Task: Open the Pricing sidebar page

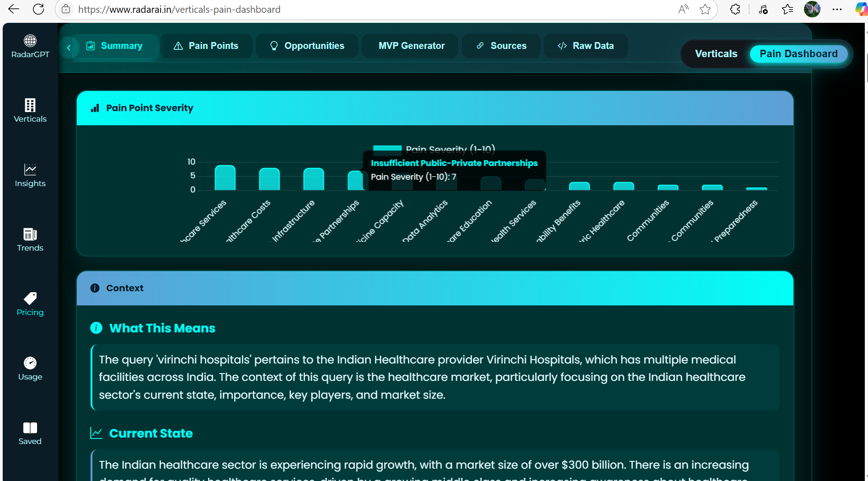Action: pos(30,304)
